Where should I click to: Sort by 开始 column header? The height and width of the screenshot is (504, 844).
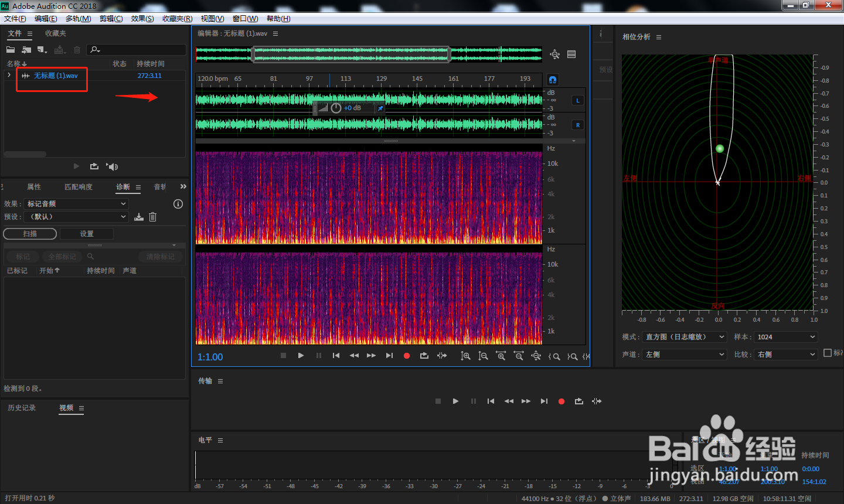click(x=49, y=271)
